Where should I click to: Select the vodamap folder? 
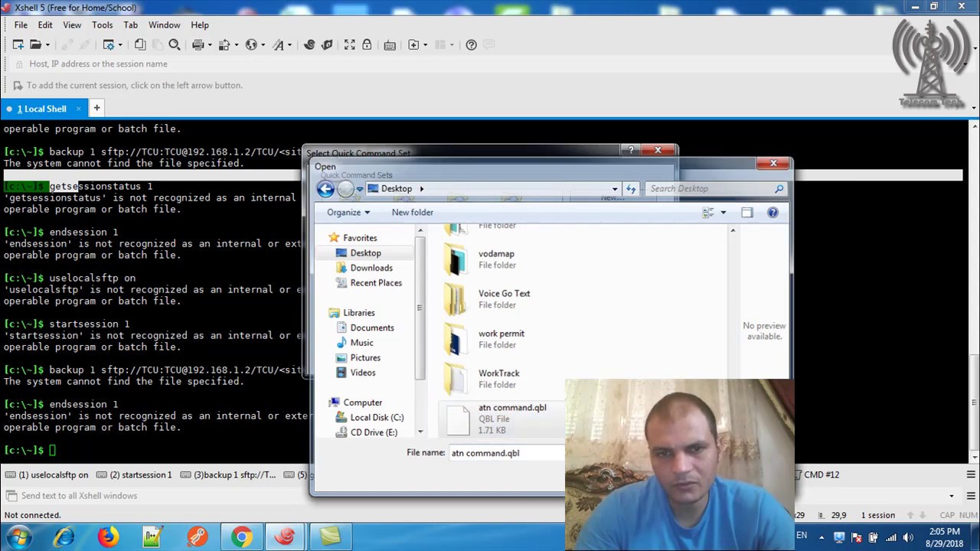(x=496, y=259)
